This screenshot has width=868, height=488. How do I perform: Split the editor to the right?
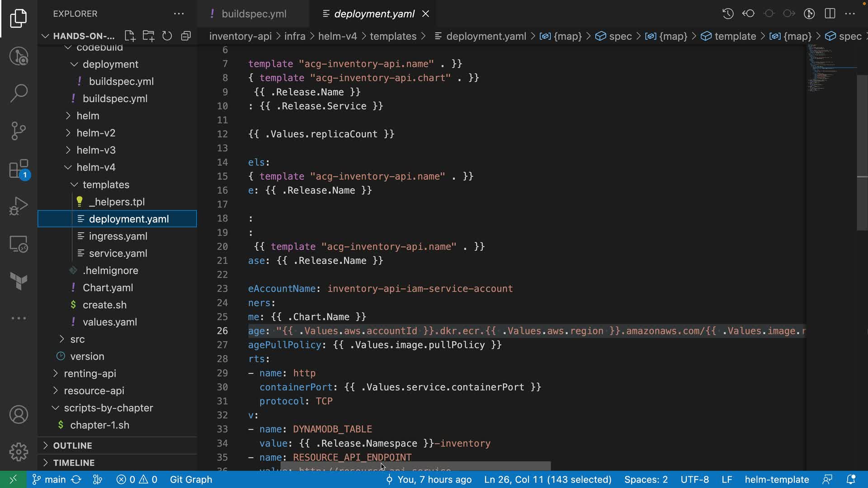(830, 14)
